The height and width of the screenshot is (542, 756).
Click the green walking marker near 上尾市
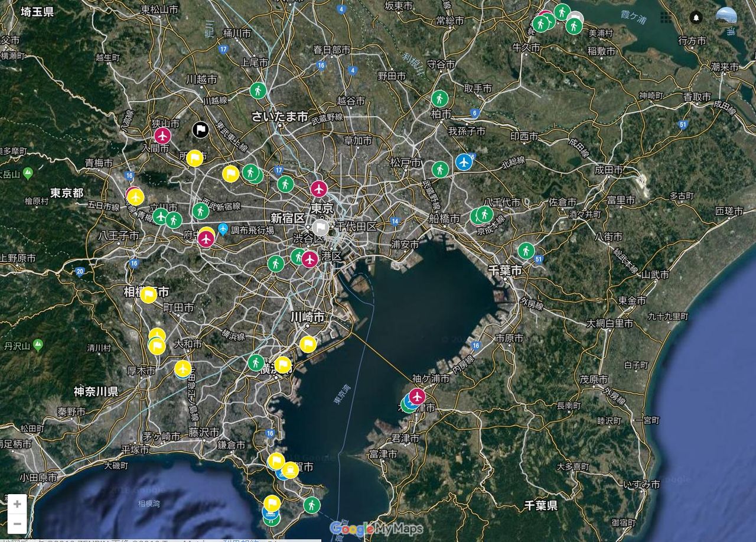[x=258, y=90]
